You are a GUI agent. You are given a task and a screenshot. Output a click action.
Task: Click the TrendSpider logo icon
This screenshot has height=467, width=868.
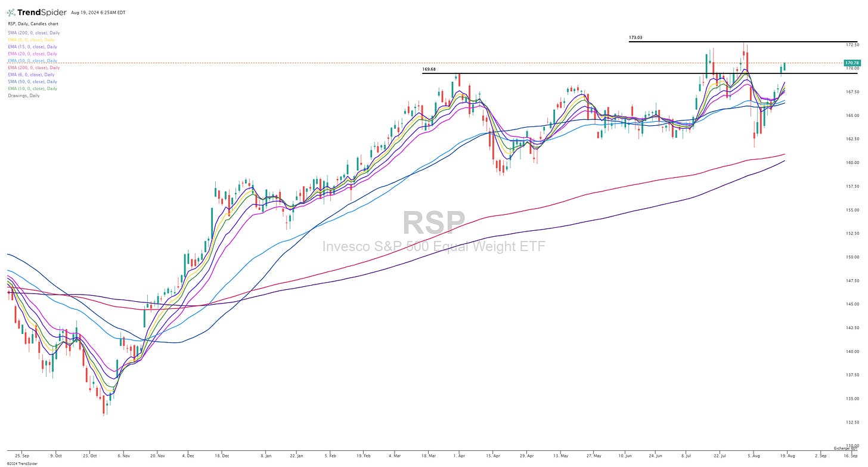click(11, 12)
